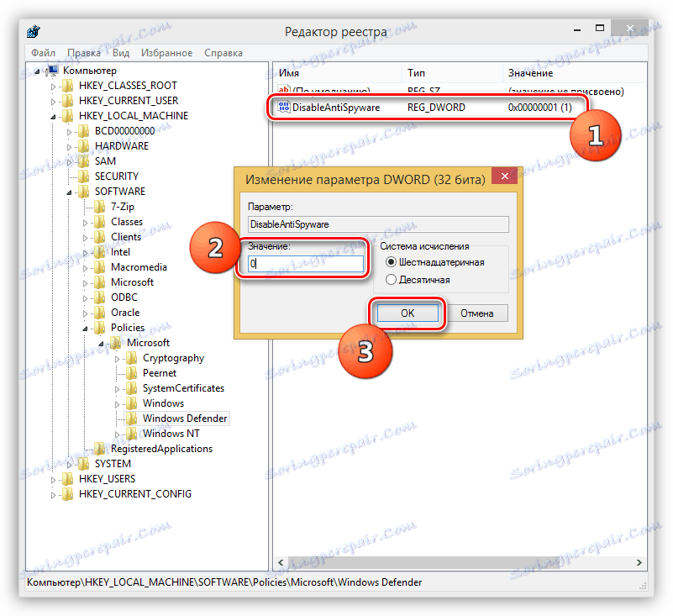Select the Десятичная radio button
Screen dimensions: 673x616
(x=391, y=280)
